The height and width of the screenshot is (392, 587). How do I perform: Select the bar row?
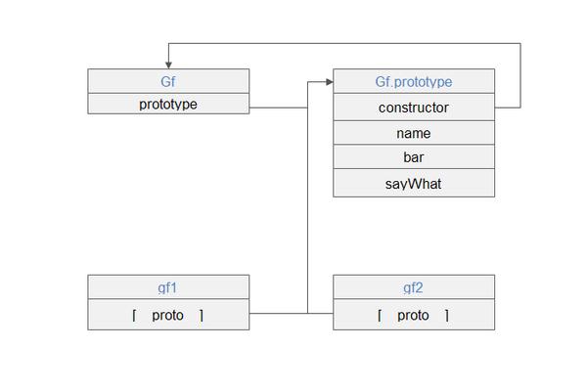(x=414, y=157)
